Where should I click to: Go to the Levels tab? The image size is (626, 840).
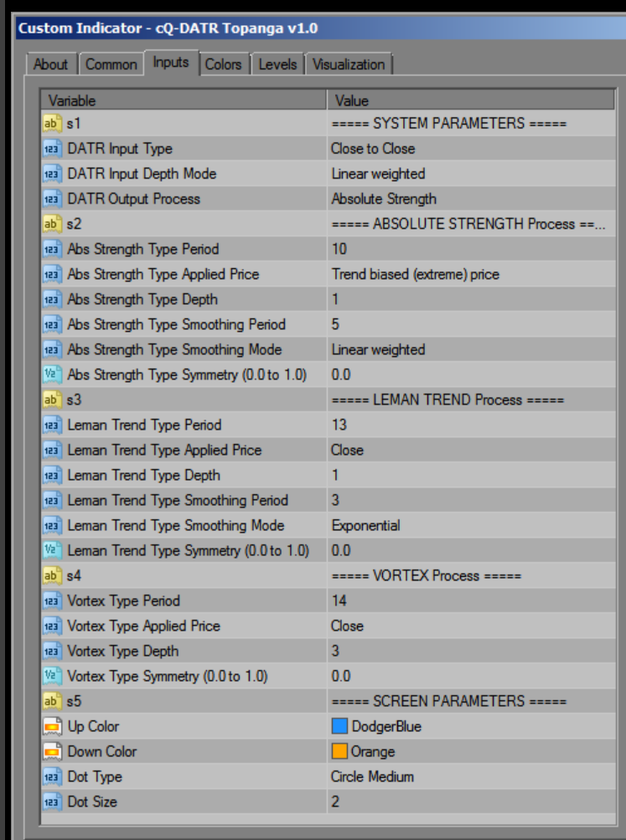pyautogui.click(x=277, y=64)
